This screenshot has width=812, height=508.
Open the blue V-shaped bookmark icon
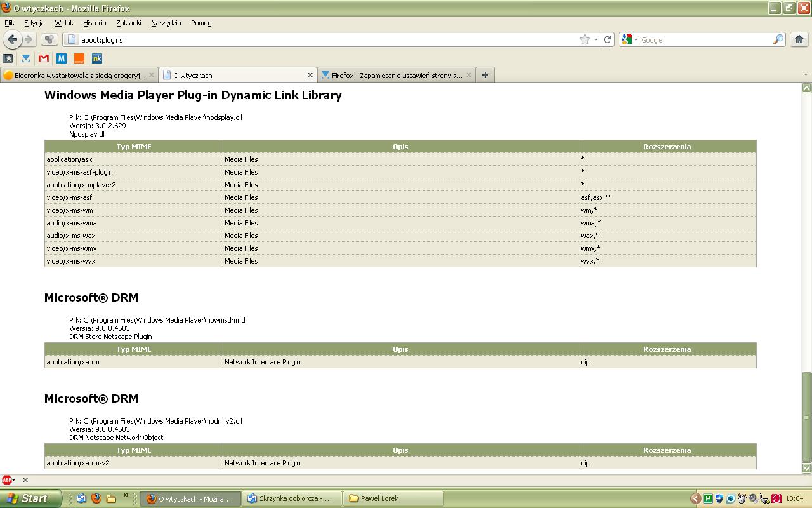click(26, 58)
